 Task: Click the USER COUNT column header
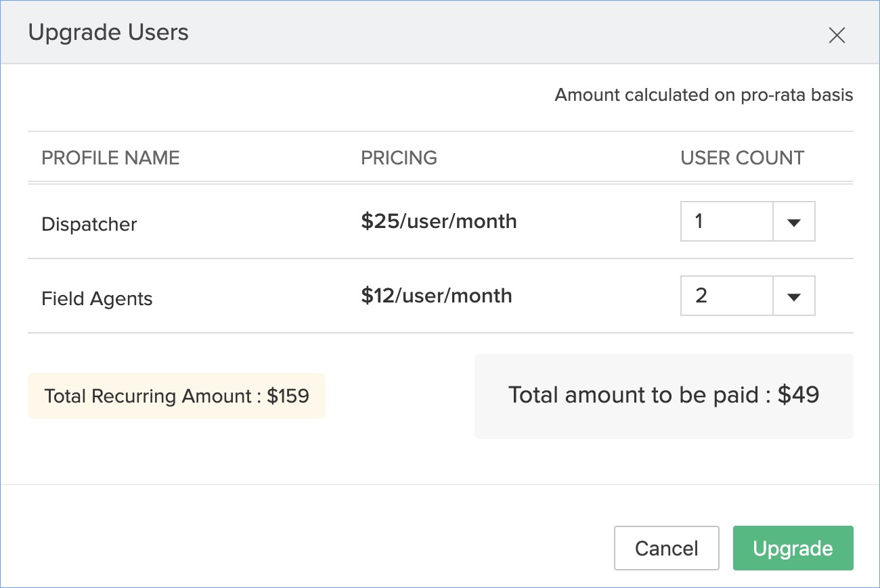[742, 158]
